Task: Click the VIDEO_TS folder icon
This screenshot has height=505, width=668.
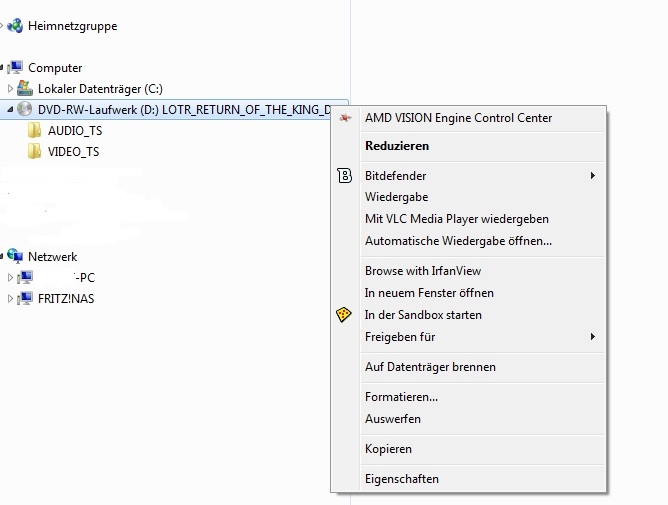Action: [x=34, y=151]
